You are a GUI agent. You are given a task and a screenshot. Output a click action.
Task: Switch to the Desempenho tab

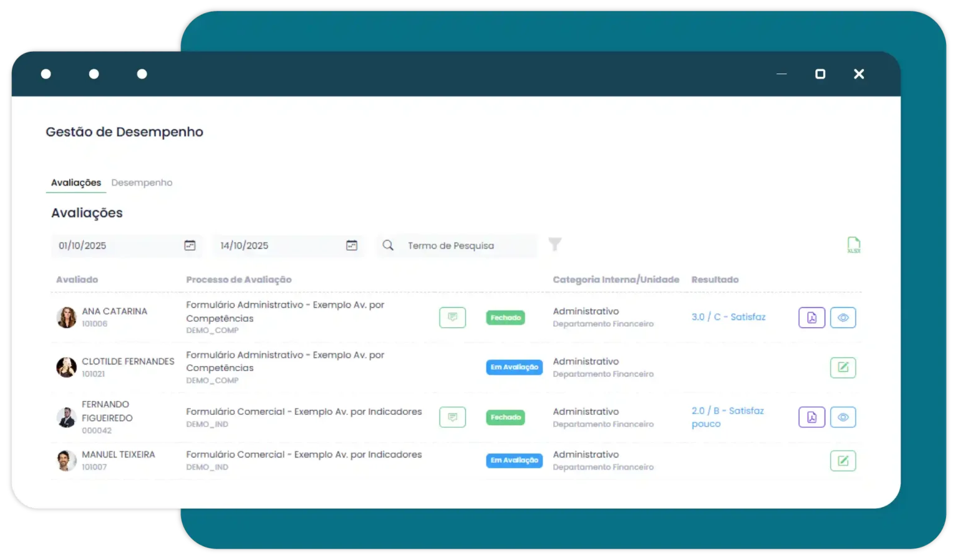(x=142, y=182)
